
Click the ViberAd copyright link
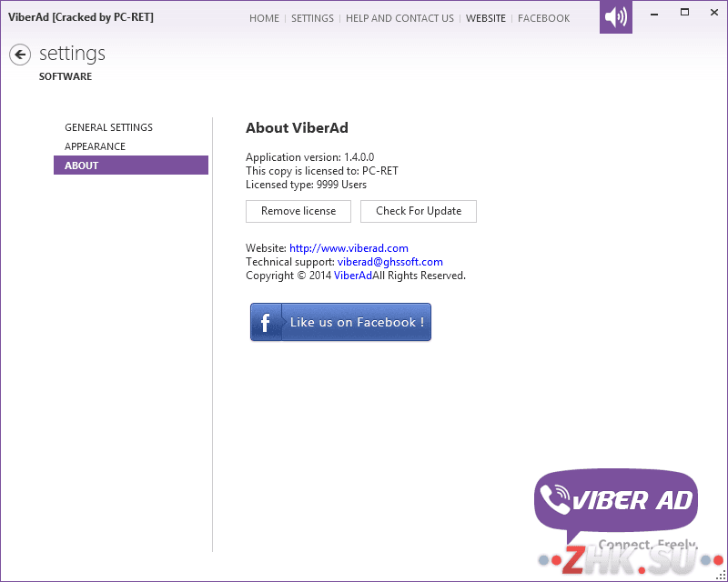[353, 276]
